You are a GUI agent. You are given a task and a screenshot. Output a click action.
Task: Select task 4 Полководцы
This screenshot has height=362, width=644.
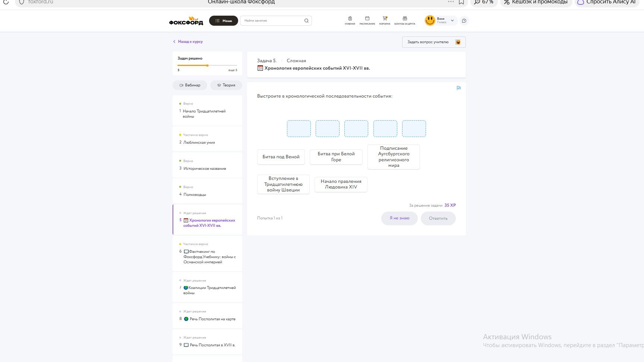[x=207, y=191]
